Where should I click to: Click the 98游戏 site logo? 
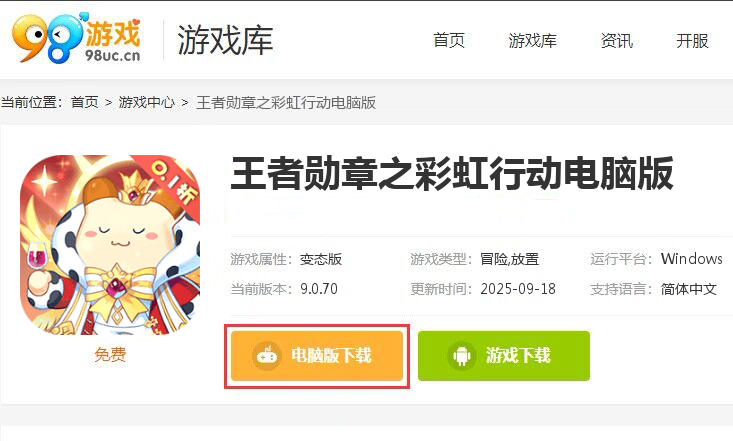(77, 38)
